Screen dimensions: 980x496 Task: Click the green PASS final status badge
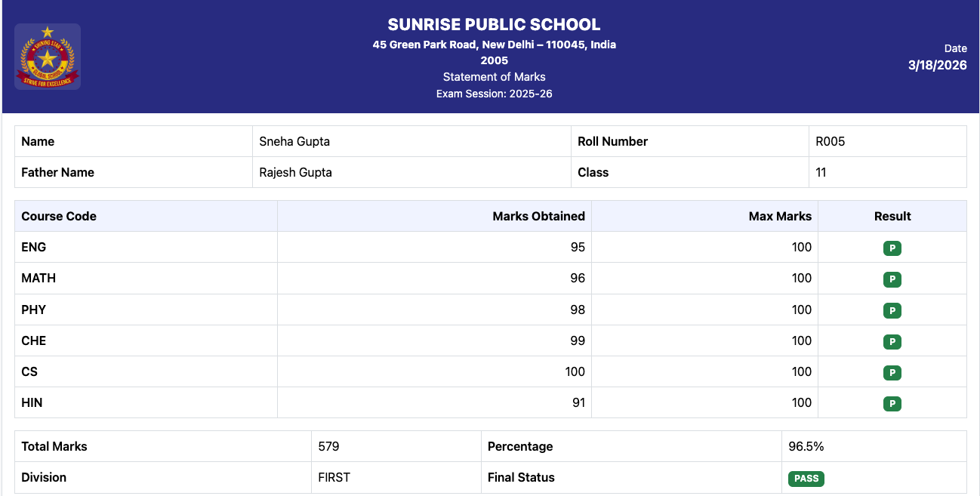(x=806, y=479)
